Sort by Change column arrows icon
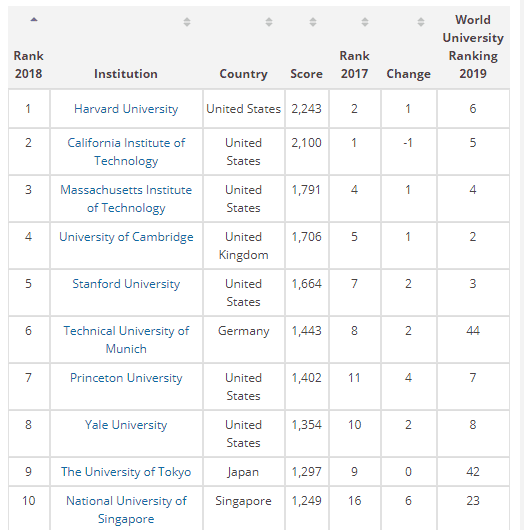Image resolution: width=524 pixels, height=530 pixels. (x=421, y=22)
